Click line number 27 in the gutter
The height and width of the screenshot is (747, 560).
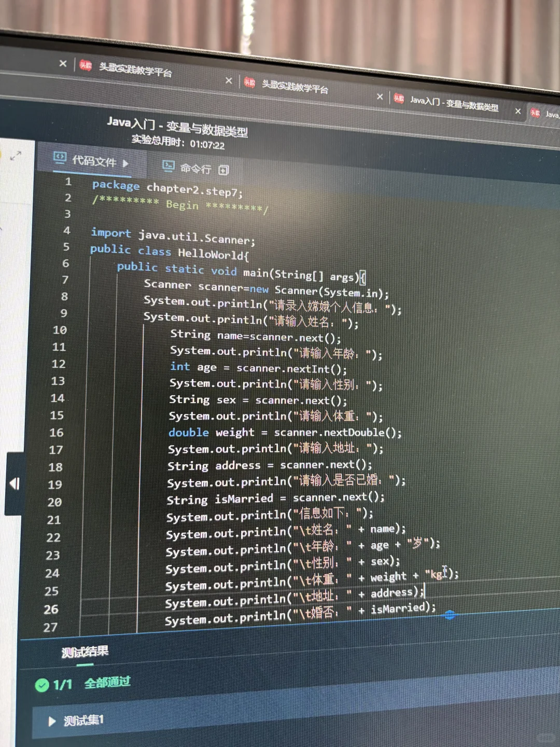click(x=50, y=628)
